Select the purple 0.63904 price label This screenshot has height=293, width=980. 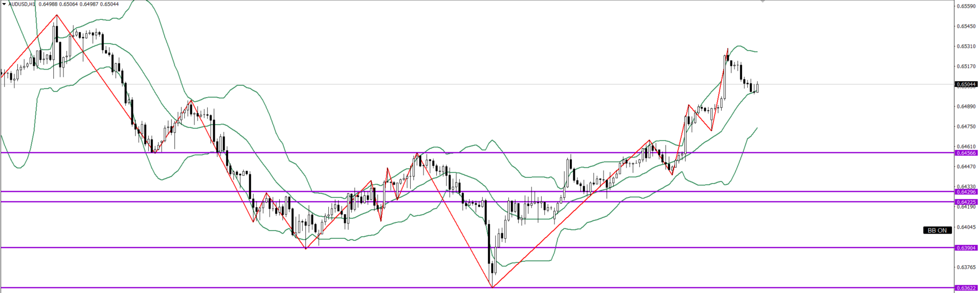click(966, 248)
